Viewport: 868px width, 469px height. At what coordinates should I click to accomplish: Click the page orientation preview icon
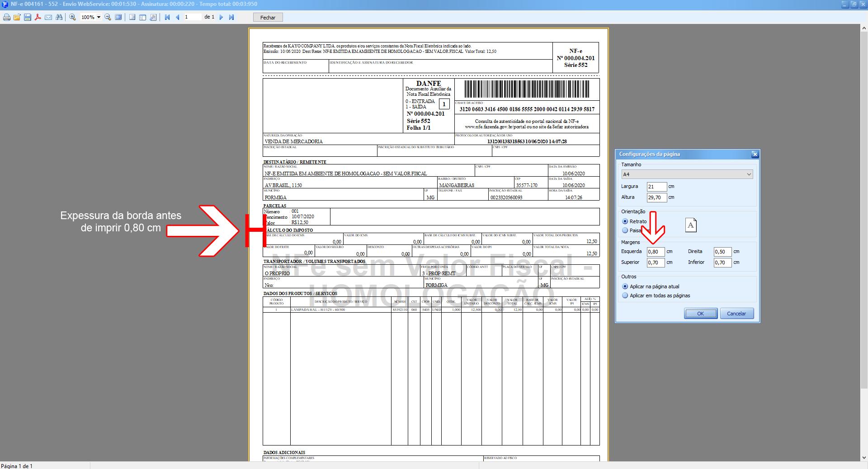pos(691,225)
